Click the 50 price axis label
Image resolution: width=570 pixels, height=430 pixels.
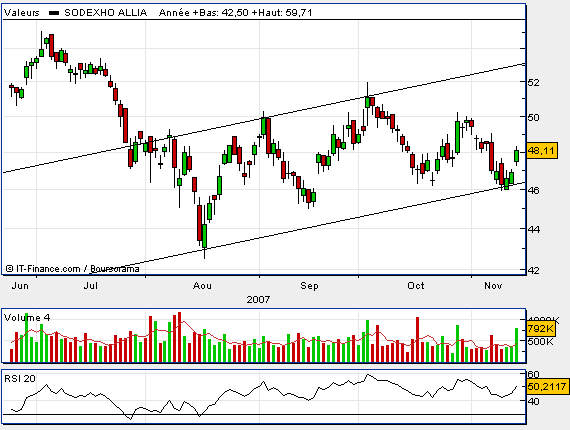pyautogui.click(x=533, y=117)
